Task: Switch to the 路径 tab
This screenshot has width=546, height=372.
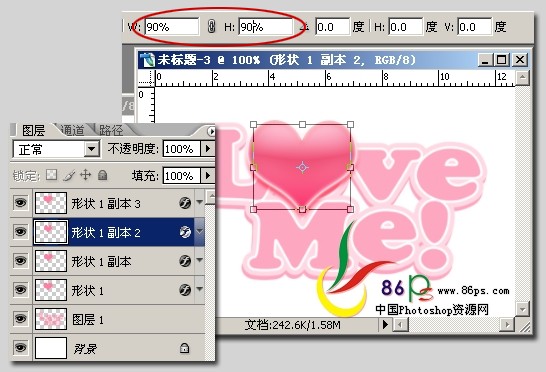Action: 111,130
